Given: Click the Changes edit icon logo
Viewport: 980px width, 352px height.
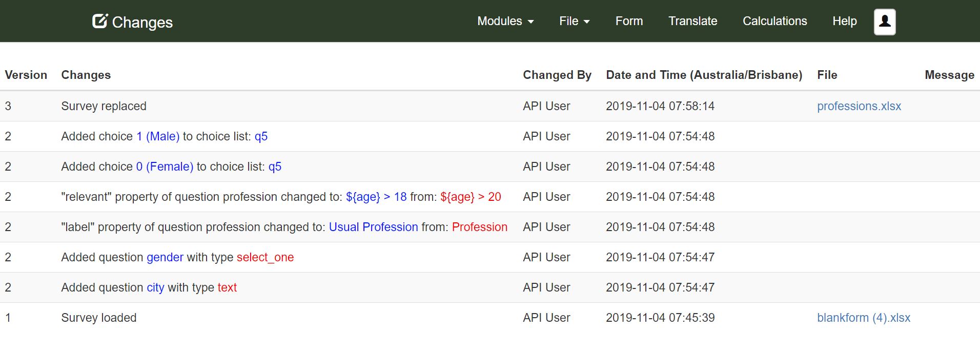Looking at the screenshot, I should click(100, 22).
